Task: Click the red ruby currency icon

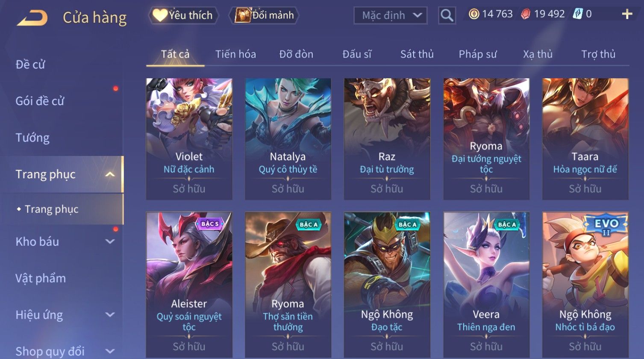Action: pos(526,15)
